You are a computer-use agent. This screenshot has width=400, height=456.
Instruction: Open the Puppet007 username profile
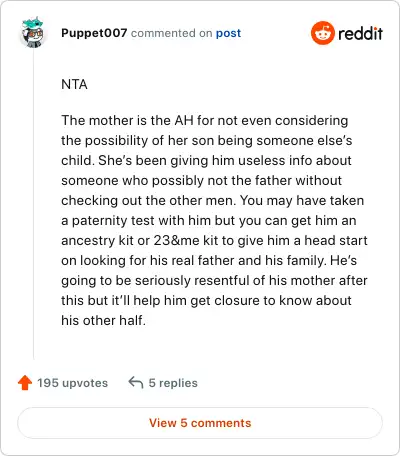(94, 33)
